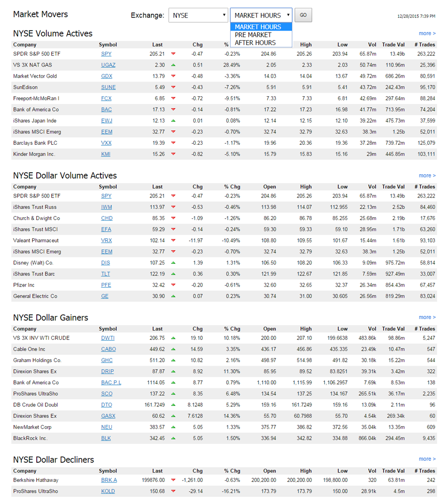Image resolution: width=448 pixels, height=499 pixels.
Task: Click red down arrow for Kinder Morgan
Action: pyautogui.click(x=173, y=154)
